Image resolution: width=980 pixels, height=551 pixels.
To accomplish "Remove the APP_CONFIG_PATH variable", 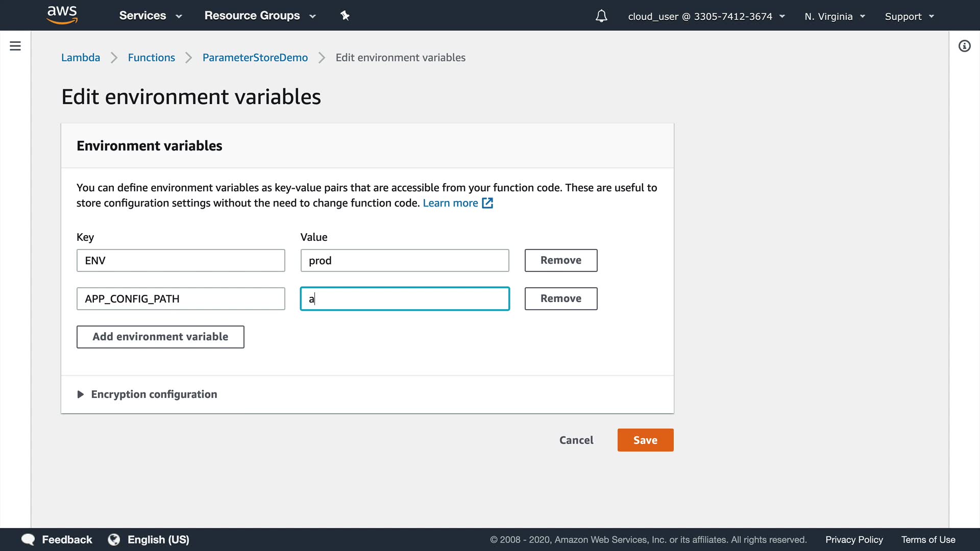I will [x=560, y=298].
